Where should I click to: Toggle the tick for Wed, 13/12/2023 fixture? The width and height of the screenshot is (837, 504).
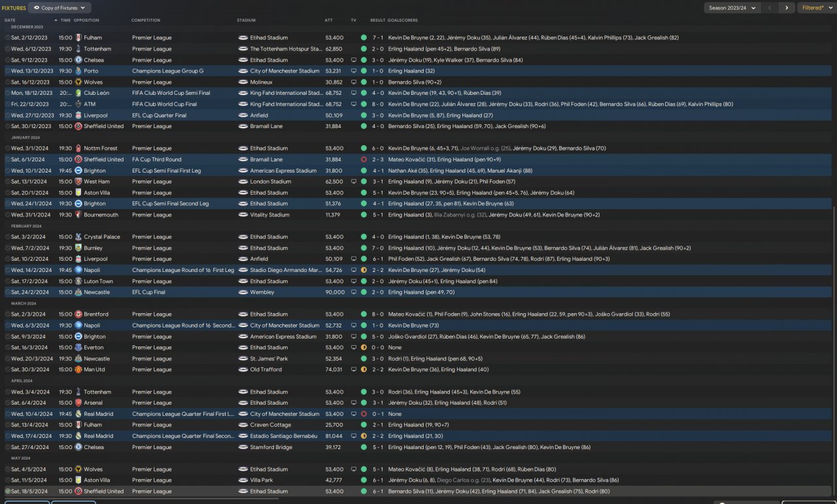pyautogui.click(x=8, y=71)
